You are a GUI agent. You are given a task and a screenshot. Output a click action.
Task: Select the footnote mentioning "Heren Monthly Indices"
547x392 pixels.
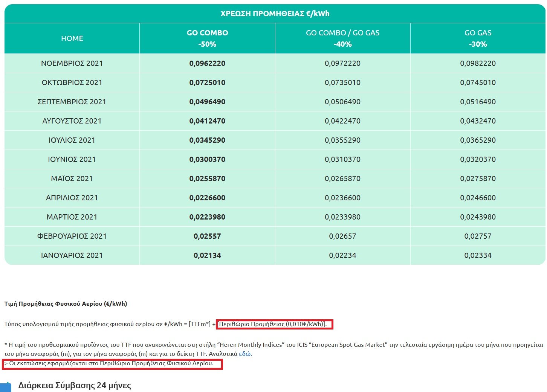273,349
